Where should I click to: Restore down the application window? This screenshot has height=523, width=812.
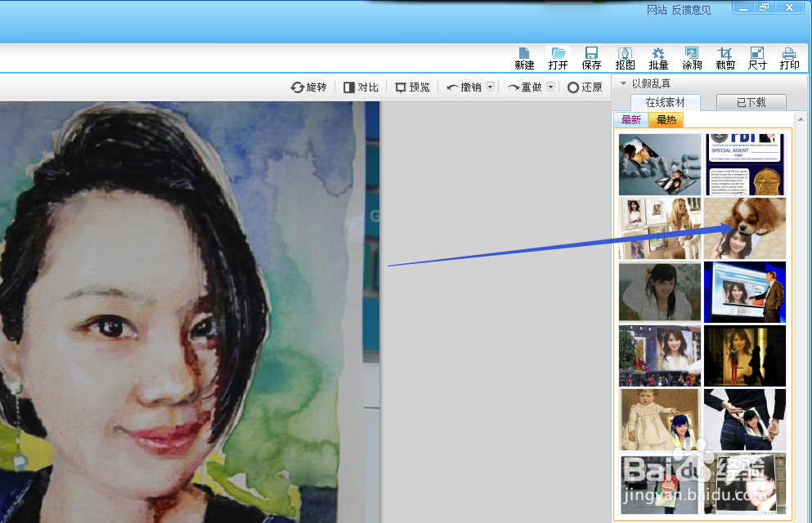[765, 7]
